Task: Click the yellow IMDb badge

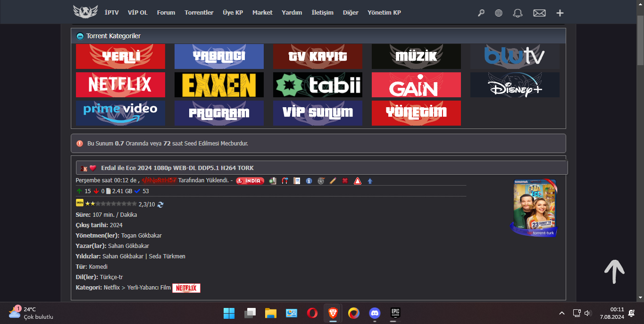Action: pos(80,203)
